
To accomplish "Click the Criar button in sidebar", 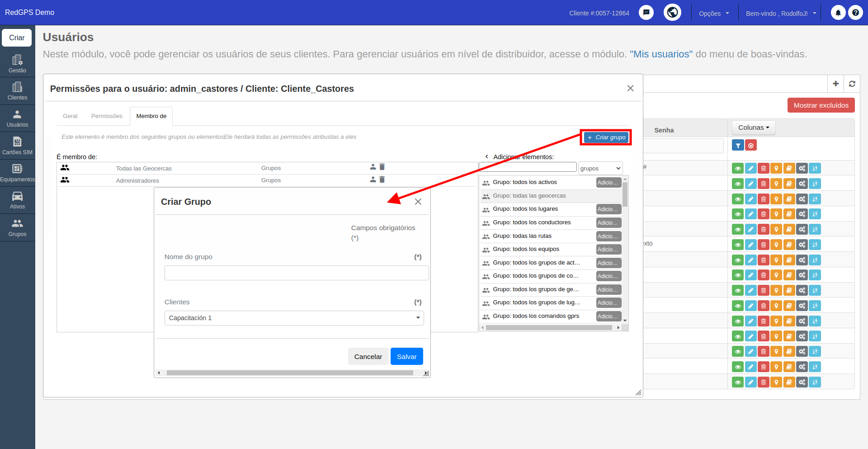I will coord(17,38).
